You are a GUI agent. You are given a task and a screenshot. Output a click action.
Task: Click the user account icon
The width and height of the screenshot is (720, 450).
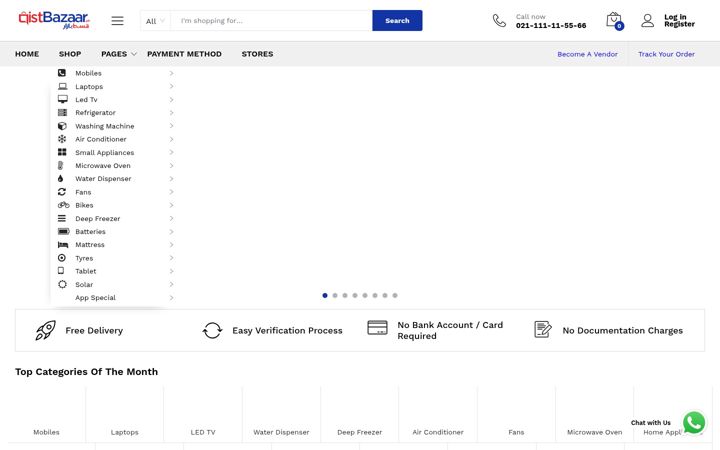pos(647,21)
